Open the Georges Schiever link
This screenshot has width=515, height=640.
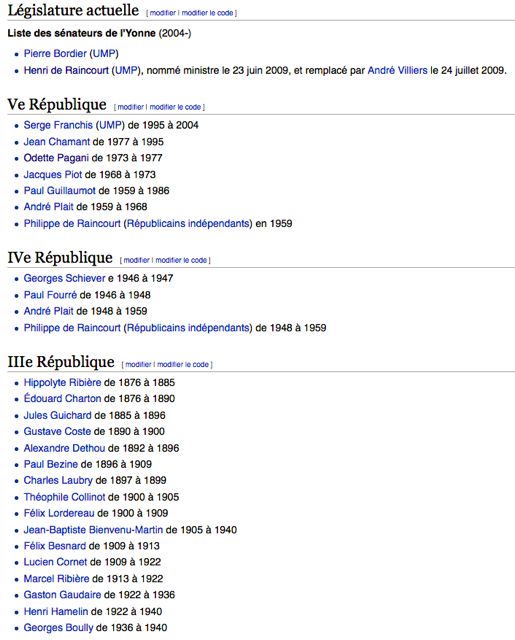tap(64, 278)
